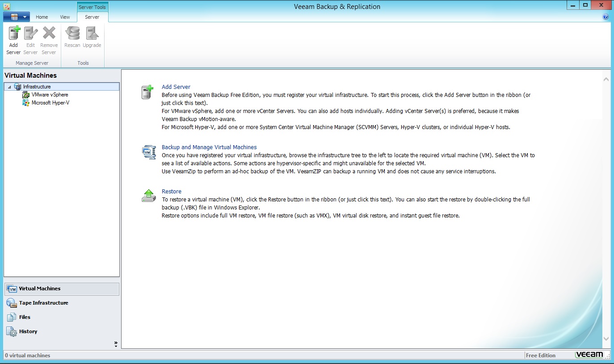Select VMware vSphere in the tree
The image size is (614, 364).
click(50, 95)
